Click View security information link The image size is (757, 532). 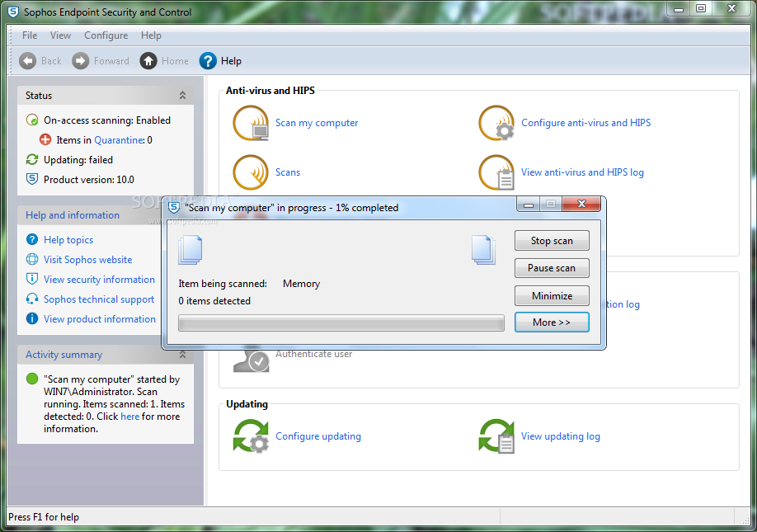coord(100,280)
